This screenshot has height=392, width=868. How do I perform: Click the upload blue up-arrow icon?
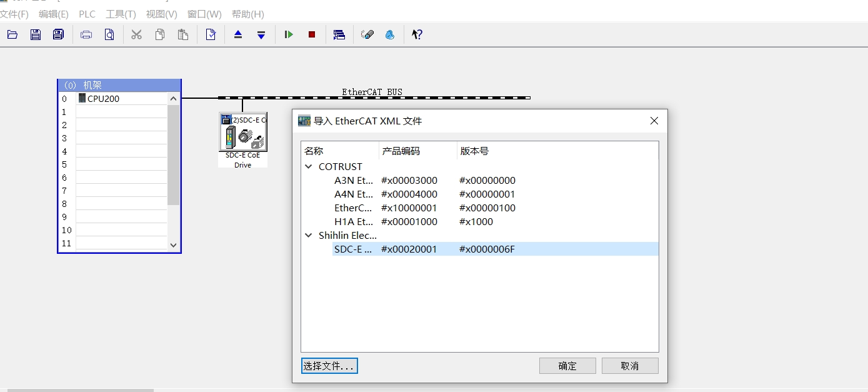tap(238, 34)
